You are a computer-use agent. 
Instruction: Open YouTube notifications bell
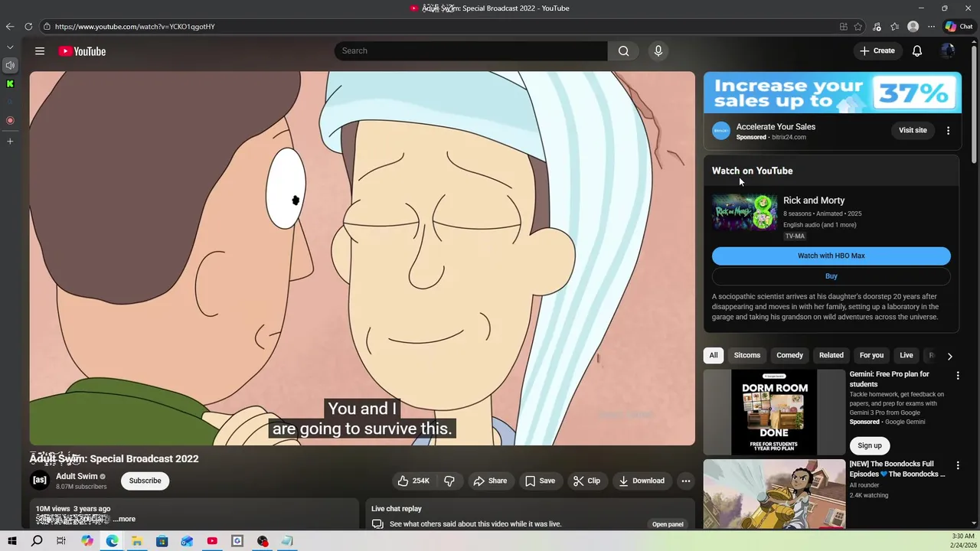[x=916, y=51]
